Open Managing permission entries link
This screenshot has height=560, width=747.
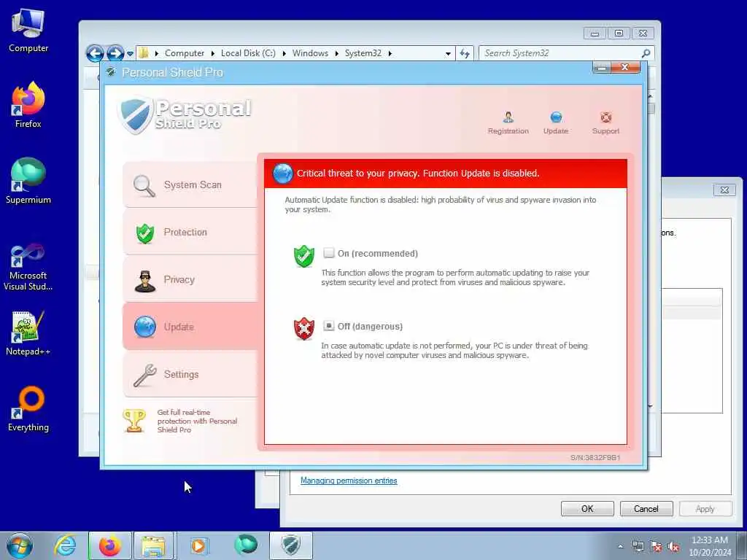[x=349, y=481]
